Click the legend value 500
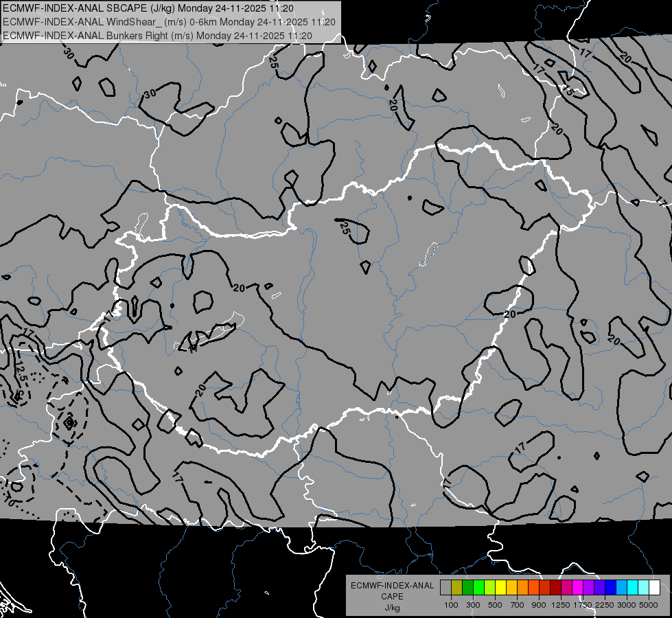This screenshot has height=618, width=672. (495, 605)
